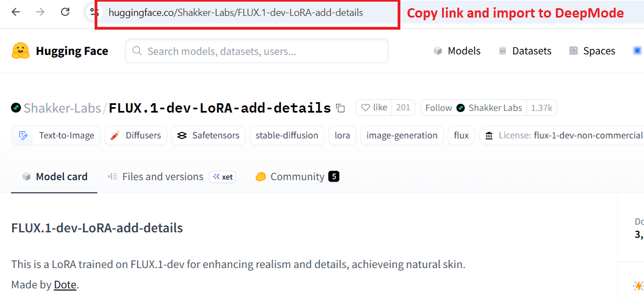
Task: Click the Hugging Face emoji logo
Action: point(20,51)
